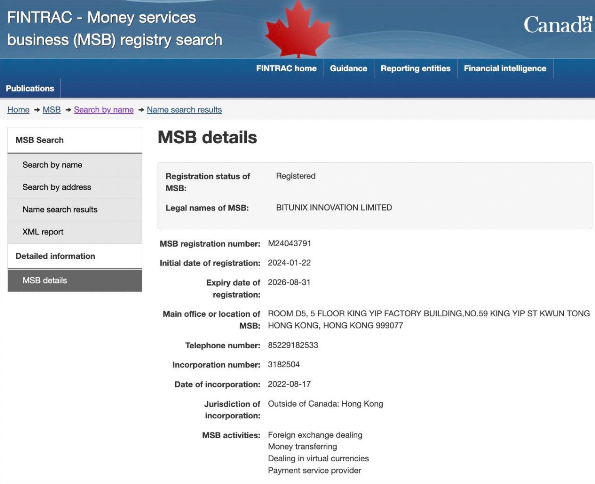The height and width of the screenshot is (484, 595).
Task: Click the FINTRAC MSB registry search title
Action: pos(115,28)
